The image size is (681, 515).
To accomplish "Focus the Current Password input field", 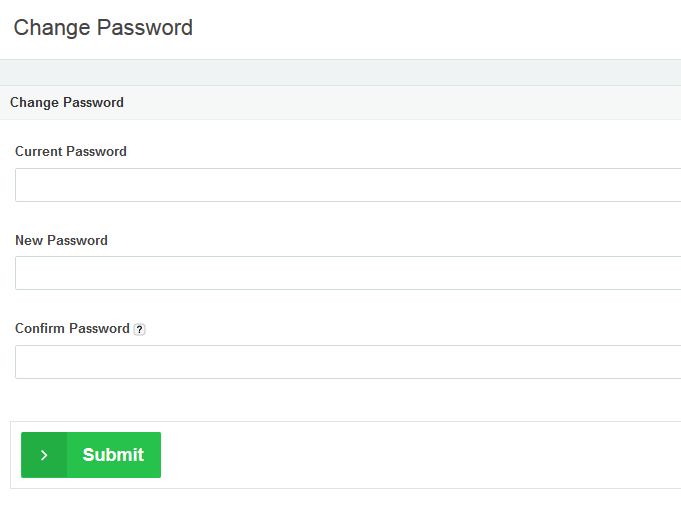I will click(348, 185).
